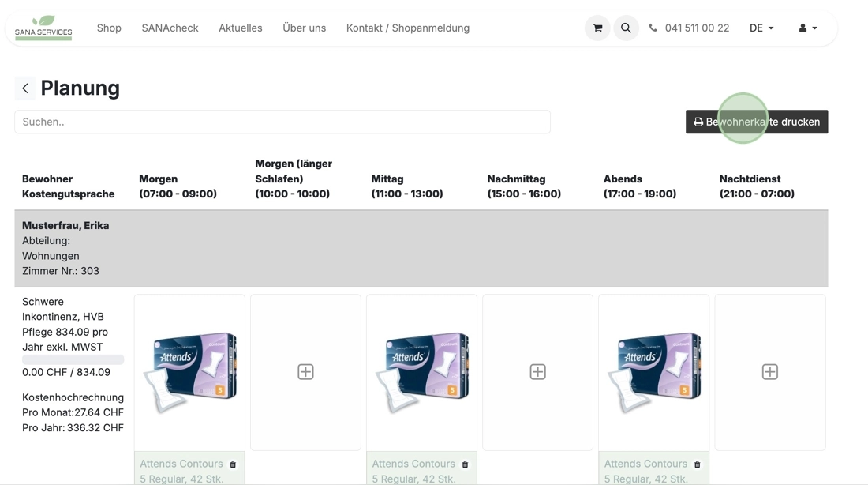The image size is (868, 485).
Task: Select Attends product image in Morgen slot
Action: click(189, 372)
